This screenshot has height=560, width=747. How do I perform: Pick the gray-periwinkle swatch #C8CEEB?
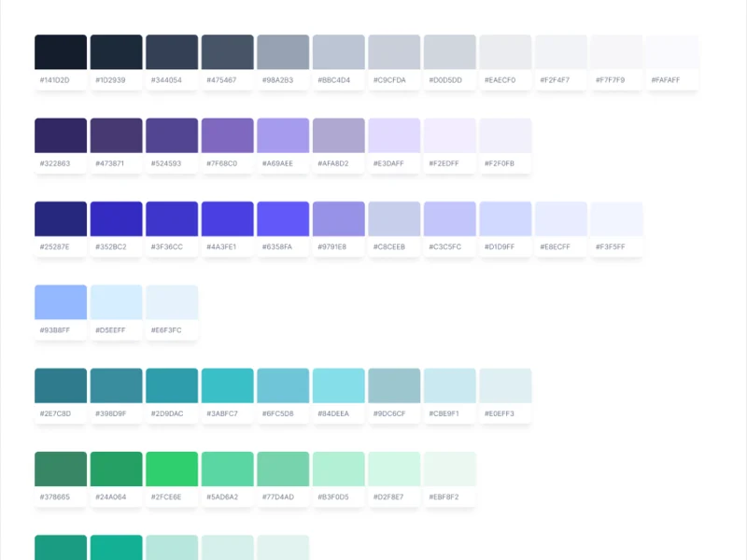point(394,218)
